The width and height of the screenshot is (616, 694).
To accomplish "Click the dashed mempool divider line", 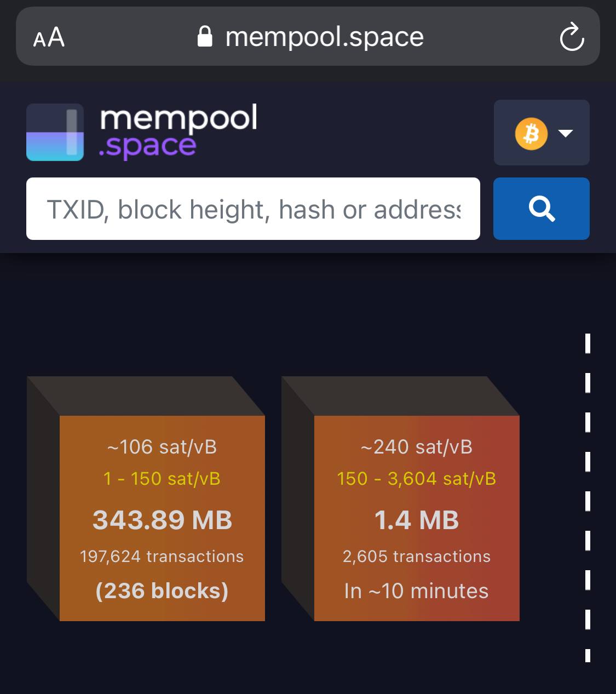I will point(588,497).
